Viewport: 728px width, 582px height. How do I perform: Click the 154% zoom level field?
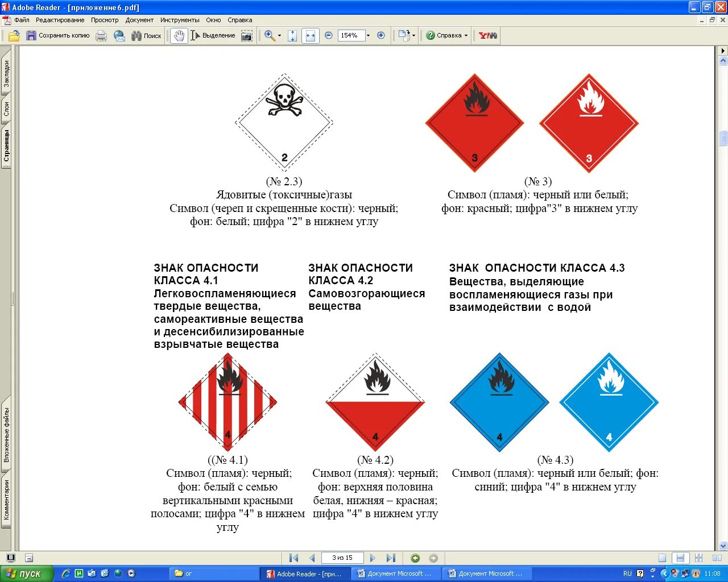click(x=350, y=35)
